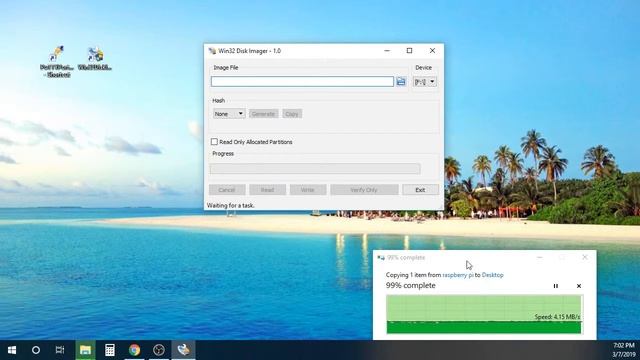
Task: Select the first desktop shortcut icon
Action: coord(57,61)
